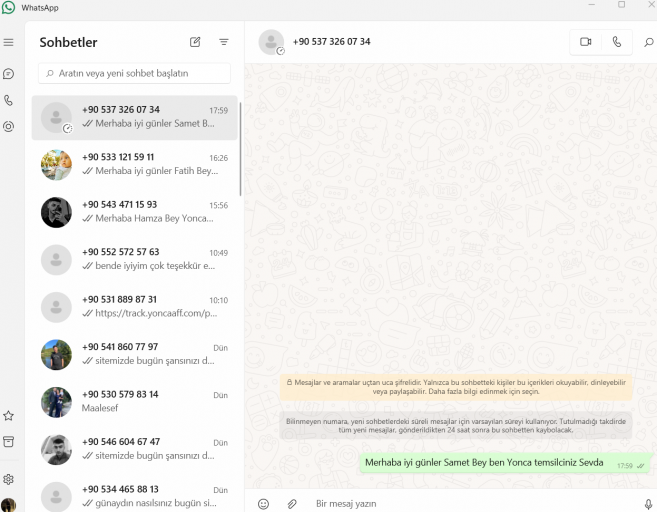Click disappearing timer badge on header avatar

280,51
